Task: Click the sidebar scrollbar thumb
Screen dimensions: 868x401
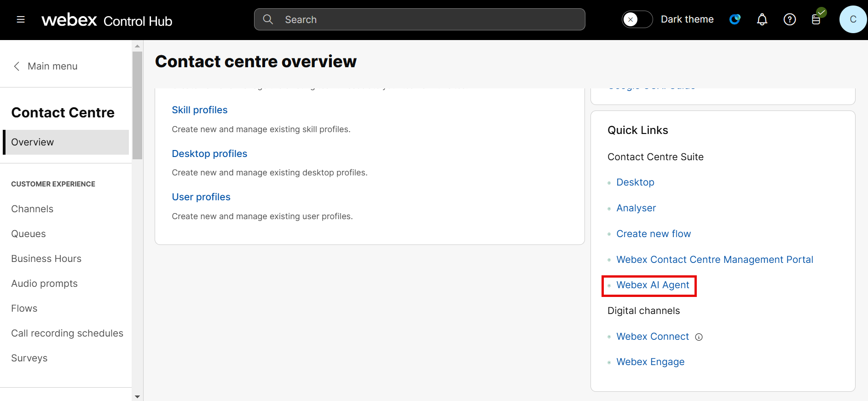Action: [x=137, y=105]
